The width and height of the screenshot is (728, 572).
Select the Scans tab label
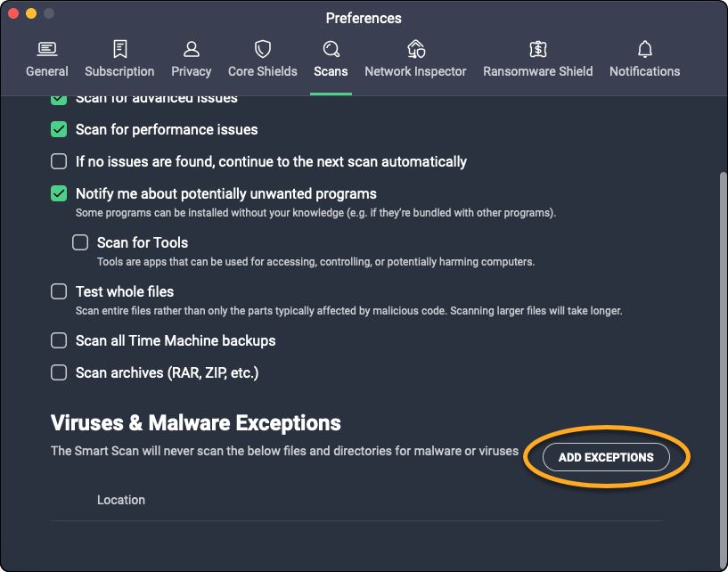click(331, 71)
